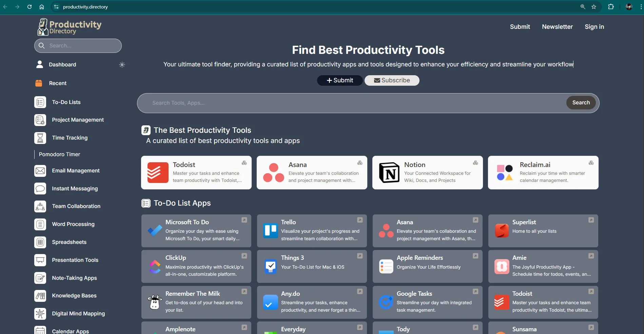Click the Knowledge Bases sidebar icon

click(40, 296)
